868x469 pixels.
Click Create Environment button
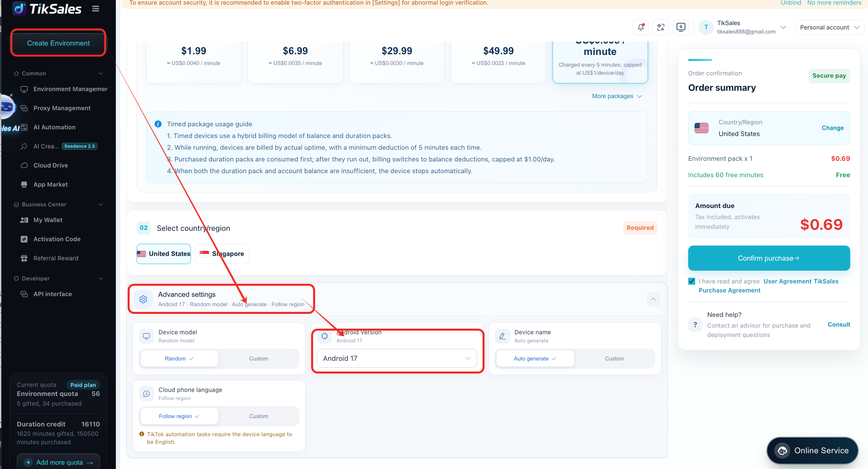(x=58, y=43)
